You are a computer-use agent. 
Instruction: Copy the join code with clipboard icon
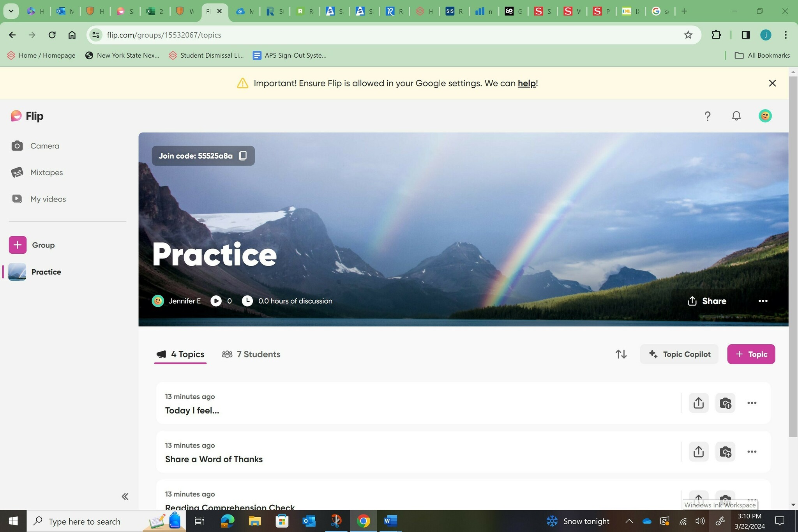(242, 156)
